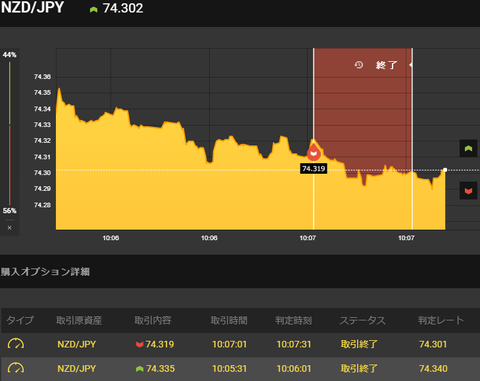Click the 判定時刻 column header
This screenshot has height=381, width=480.
tap(294, 320)
